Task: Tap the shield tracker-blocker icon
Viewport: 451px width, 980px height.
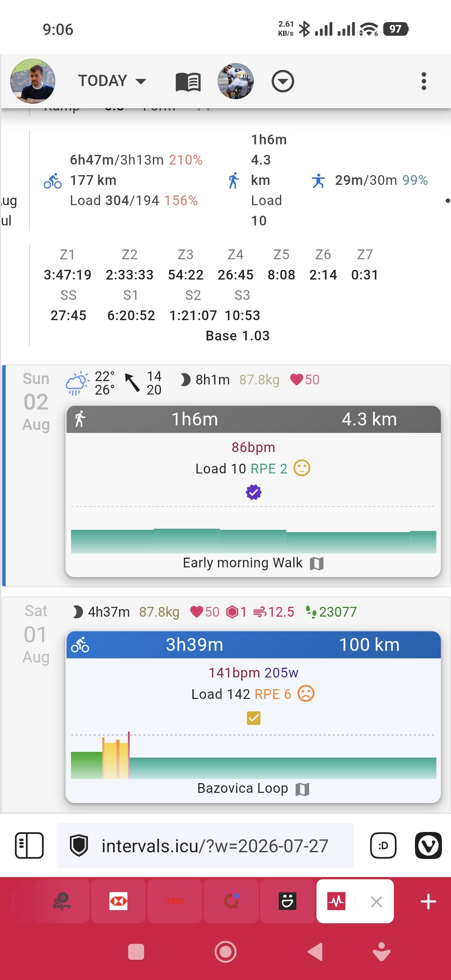Action: pos(79,845)
